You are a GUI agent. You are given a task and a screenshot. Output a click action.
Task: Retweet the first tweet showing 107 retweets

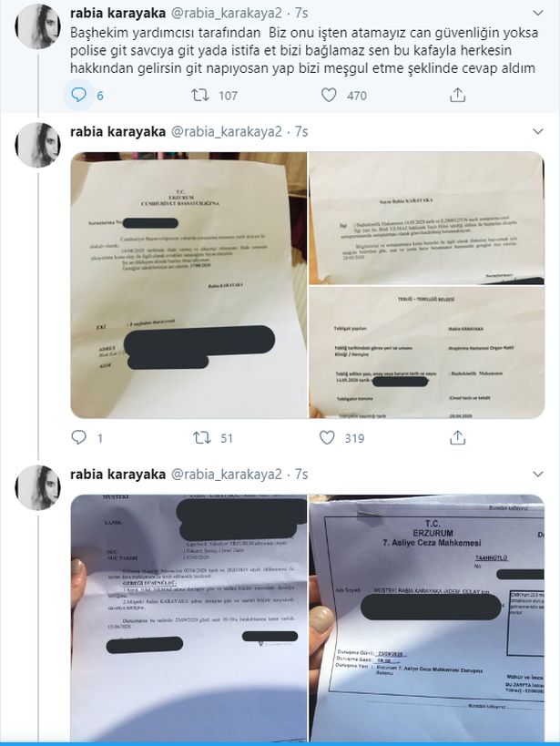(200, 95)
